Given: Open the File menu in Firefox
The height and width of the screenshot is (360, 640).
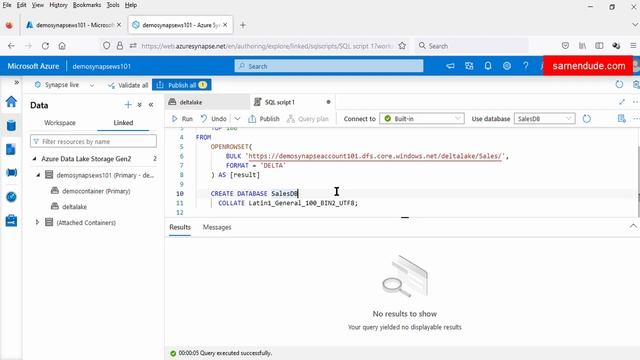Looking at the screenshot, I should pyautogui.click(x=7, y=5).
